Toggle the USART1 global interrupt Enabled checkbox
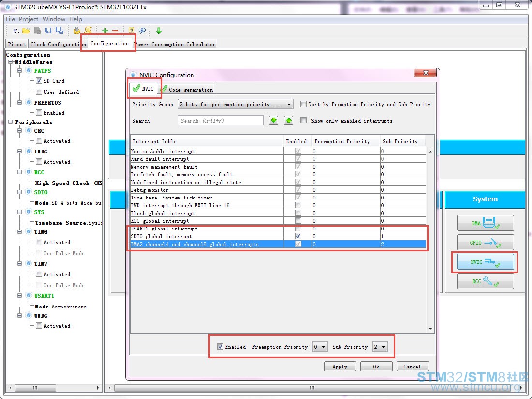This screenshot has height=399, width=532. point(298,229)
